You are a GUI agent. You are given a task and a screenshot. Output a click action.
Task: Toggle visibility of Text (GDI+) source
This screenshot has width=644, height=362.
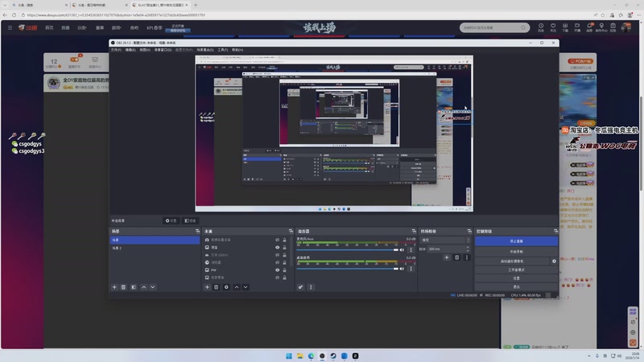[277, 255]
